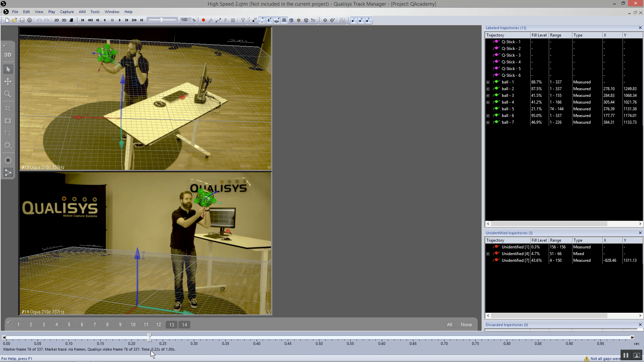Play the capture backward

click(105, 20)
